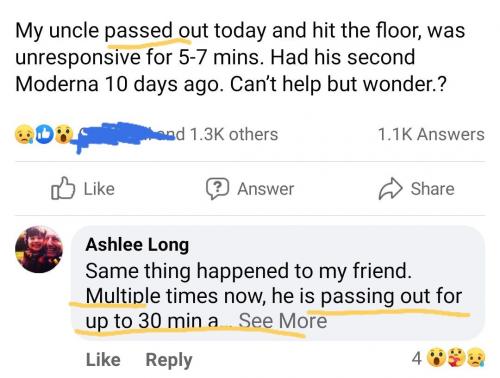
Task: Click the Share arrow icon
Action: coord(390,188)
